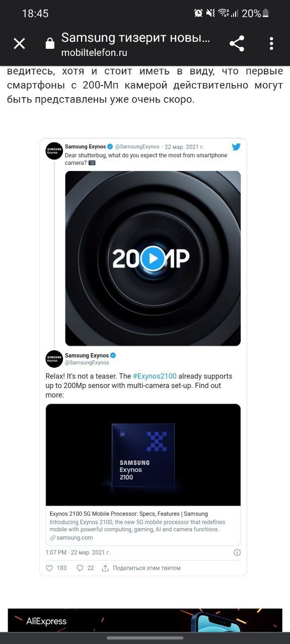
Task: Like the tweet with heart icon
Action: point(49,568)
